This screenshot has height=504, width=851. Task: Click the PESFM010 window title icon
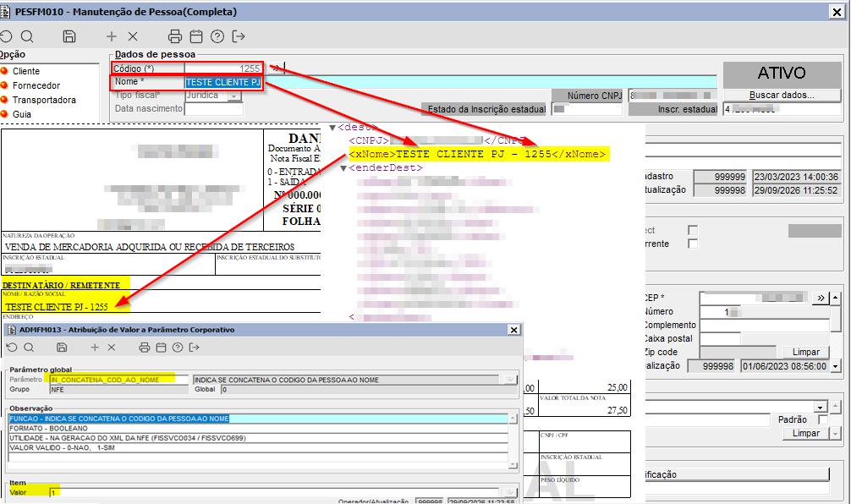pyautogui.click(x=5, y=11)
